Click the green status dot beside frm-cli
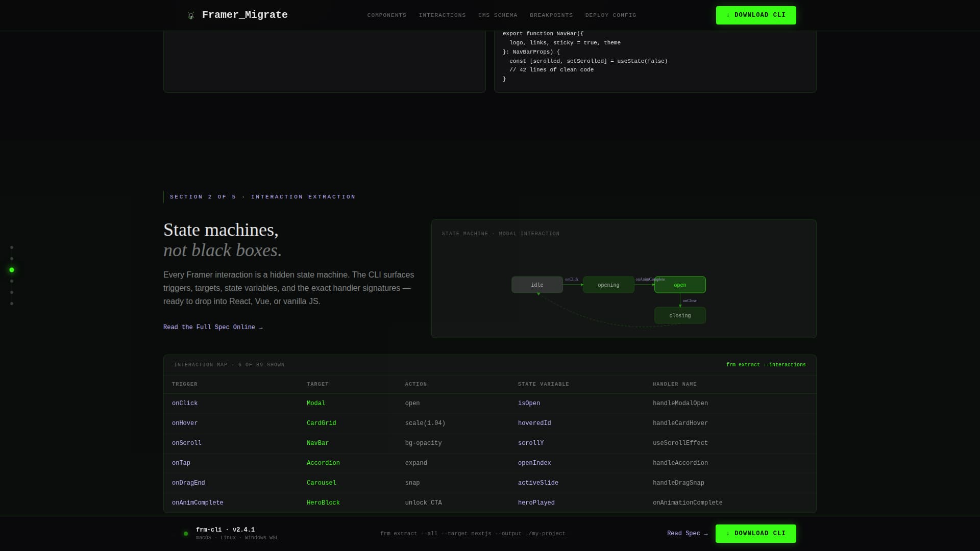Viewport: 980px width, 551px height. 186,534
